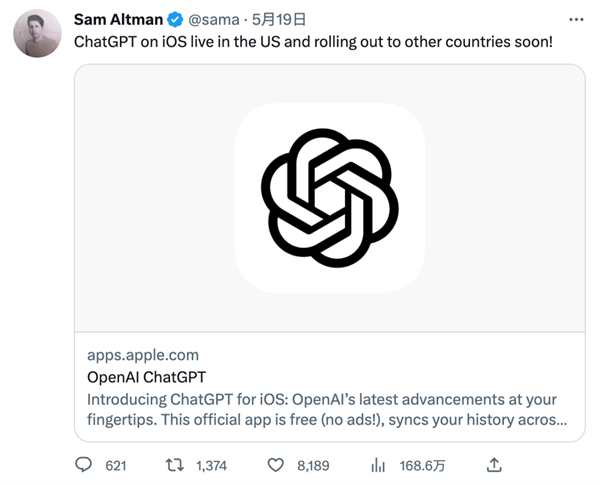600x485 pixels.
Task: Click the Sam Altman display name
Action: [118, 20]
